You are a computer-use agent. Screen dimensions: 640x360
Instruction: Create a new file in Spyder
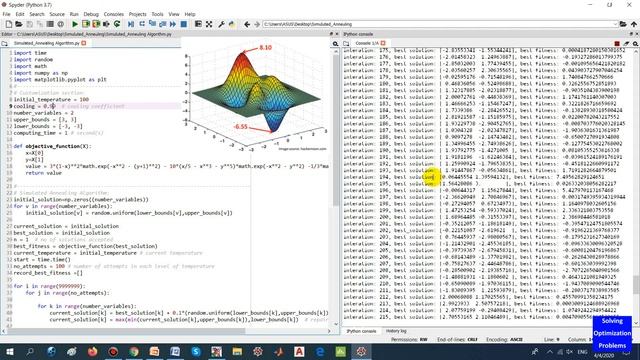9,24
